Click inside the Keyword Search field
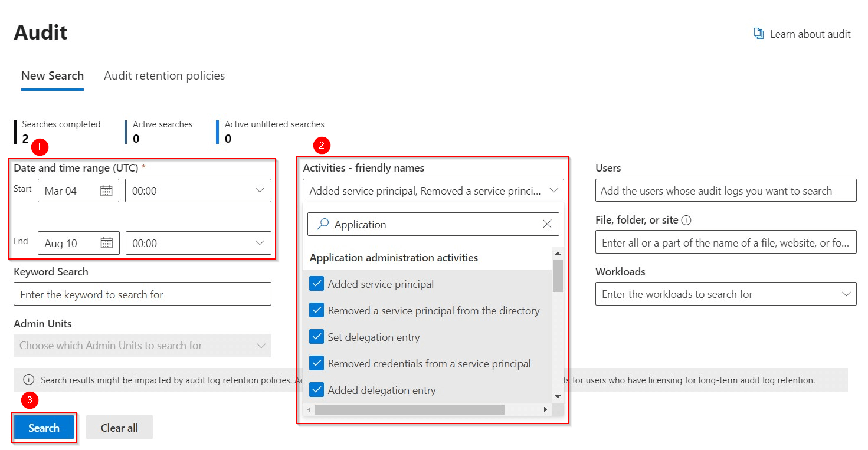The width and height of the screenshot is (868, 450). coord(142,294)
